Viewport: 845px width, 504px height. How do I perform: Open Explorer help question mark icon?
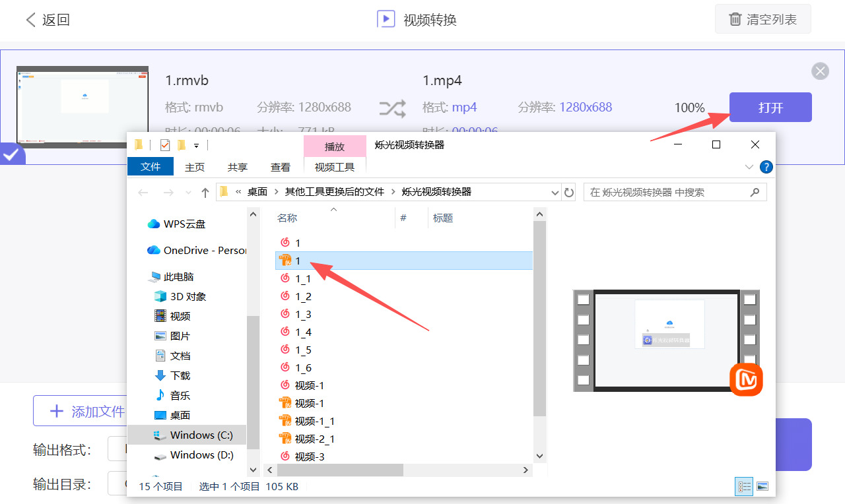[x=766, y=167]
